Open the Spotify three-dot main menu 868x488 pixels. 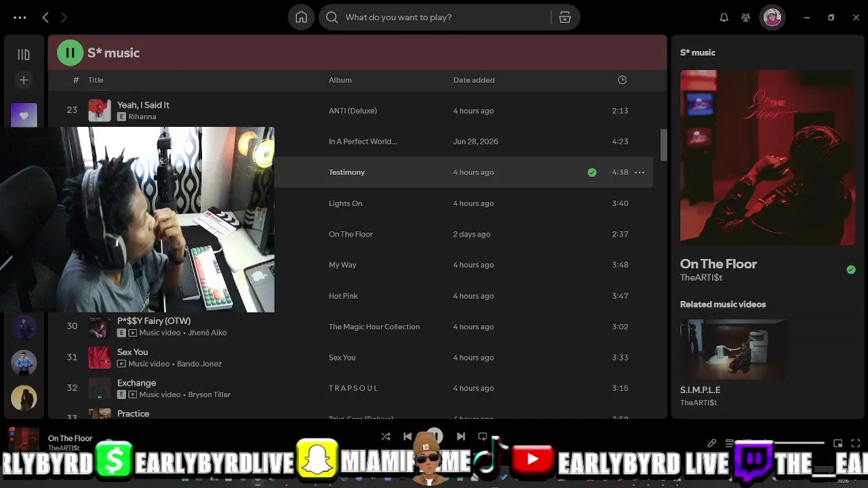(x=20, y=18)
